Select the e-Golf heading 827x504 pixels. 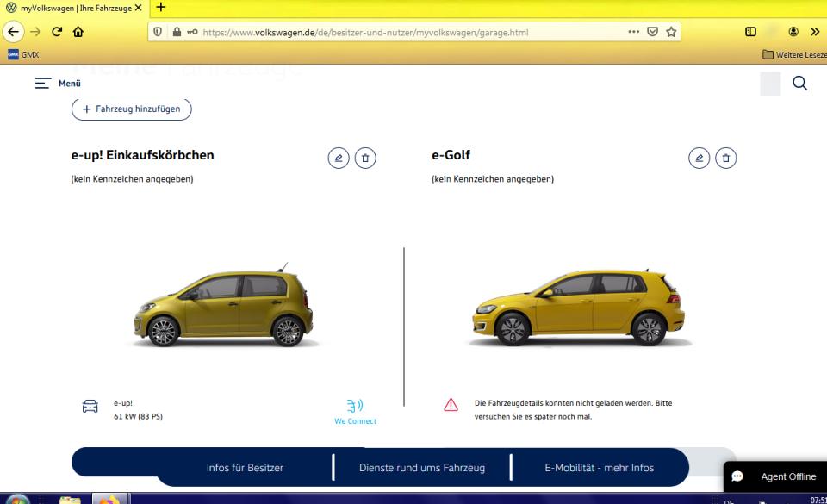451,155
